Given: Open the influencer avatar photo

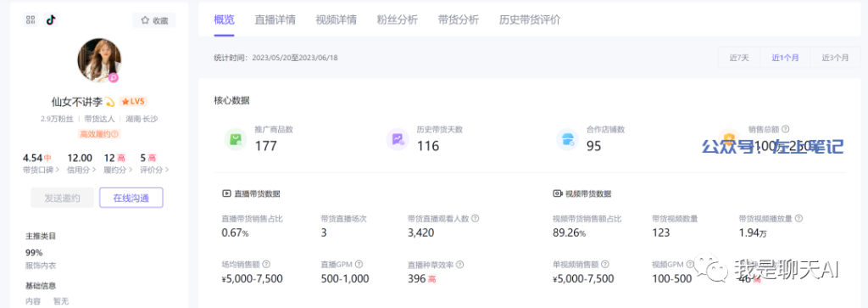Looking at the screenshot, I should (99, 60).
